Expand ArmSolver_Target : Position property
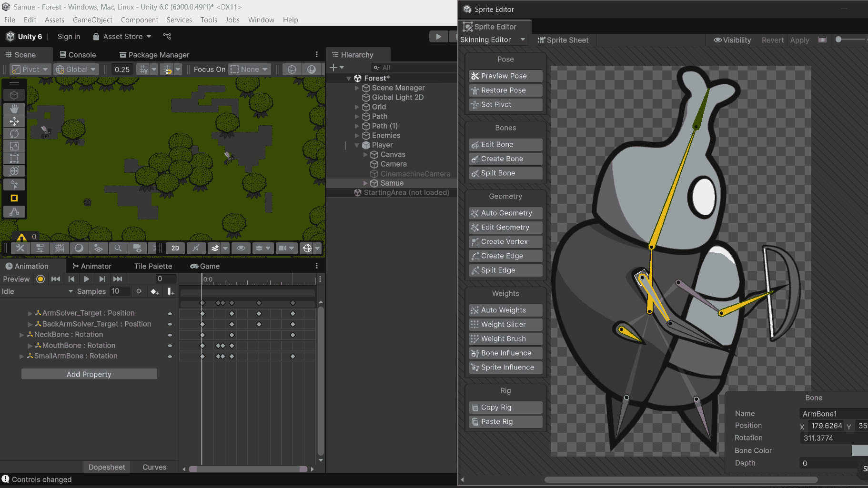The image size is (868, 488). pyautogui.click(x=30, y=313)
